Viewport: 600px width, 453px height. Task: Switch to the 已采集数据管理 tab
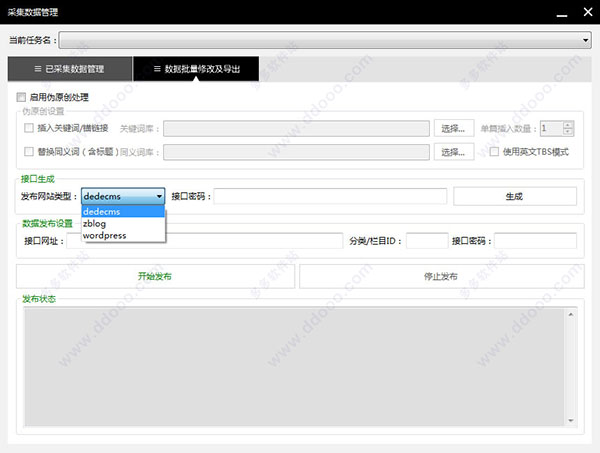[70, 69]
